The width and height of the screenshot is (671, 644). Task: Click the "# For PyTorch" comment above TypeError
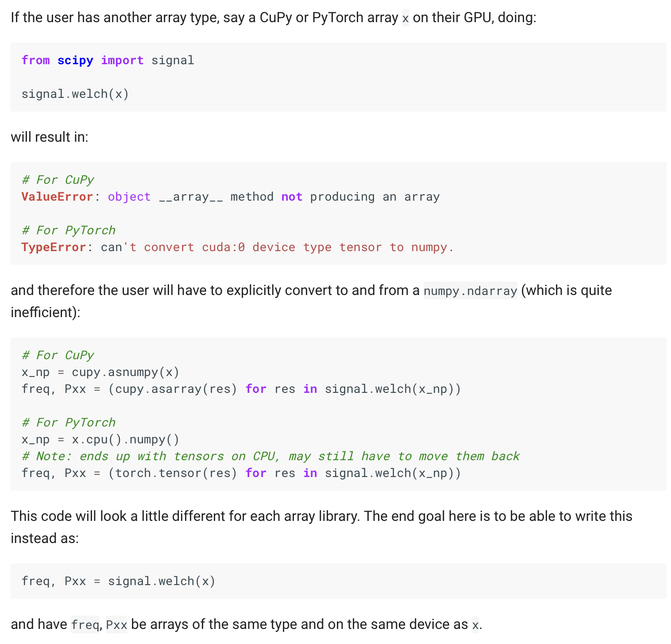pyautogui.click(x=69, y=230)
